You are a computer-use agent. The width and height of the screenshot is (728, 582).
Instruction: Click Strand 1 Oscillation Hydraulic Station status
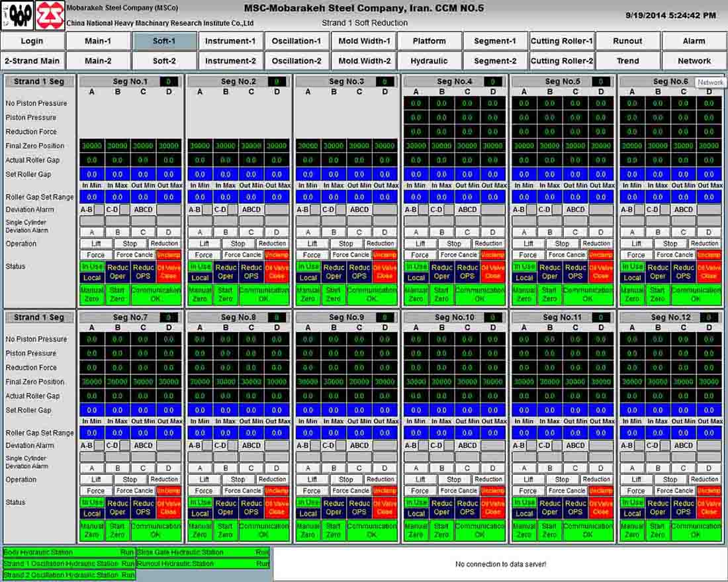[x=69, y=564]
